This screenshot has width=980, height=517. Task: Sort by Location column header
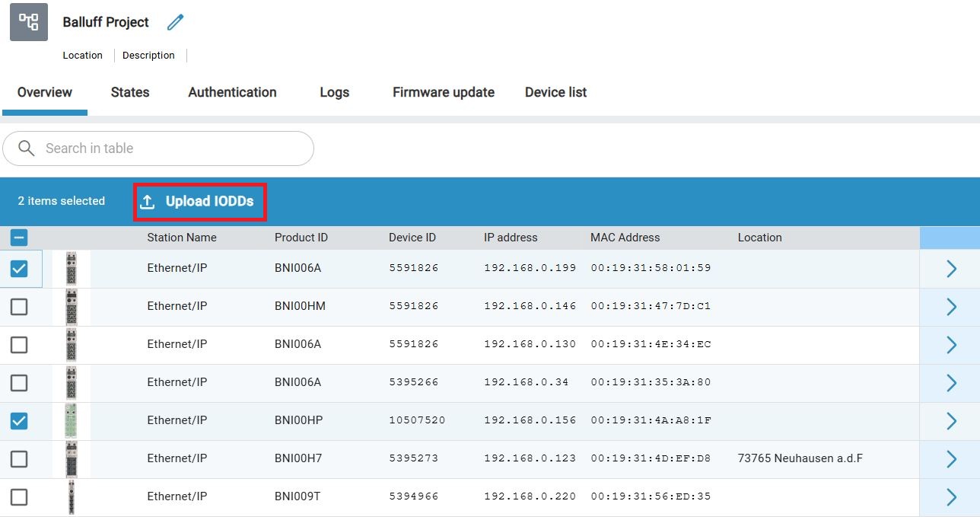760,238
